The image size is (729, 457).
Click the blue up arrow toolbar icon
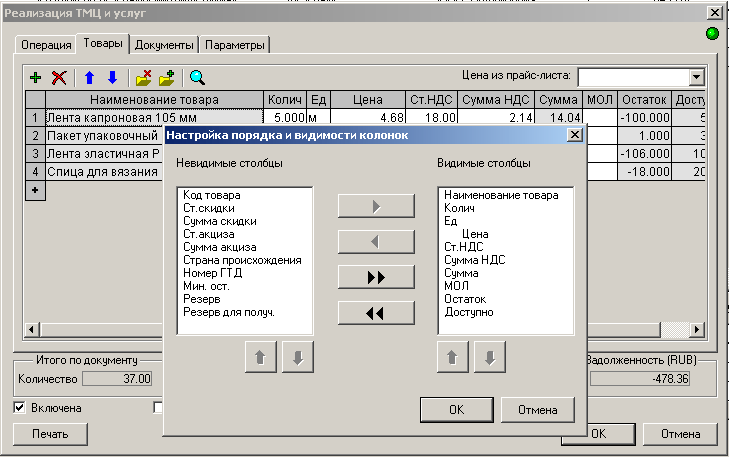(x=90, y=78)
